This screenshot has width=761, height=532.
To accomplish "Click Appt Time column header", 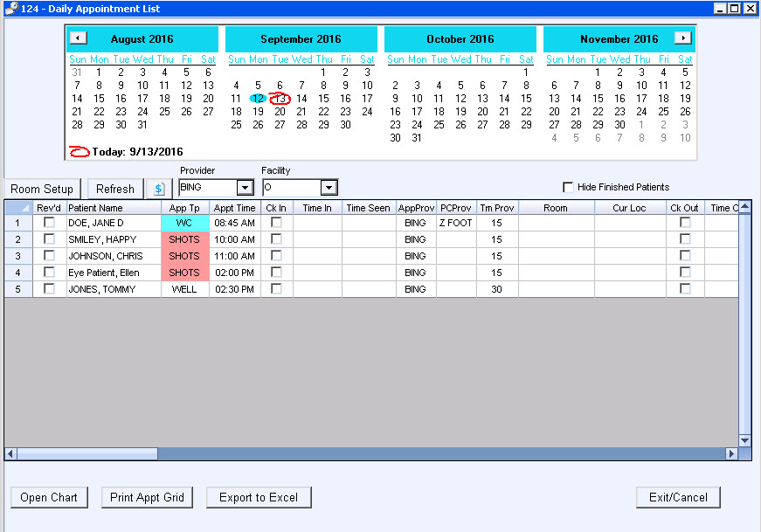I will pyautogui.click(x=235, y=208).
